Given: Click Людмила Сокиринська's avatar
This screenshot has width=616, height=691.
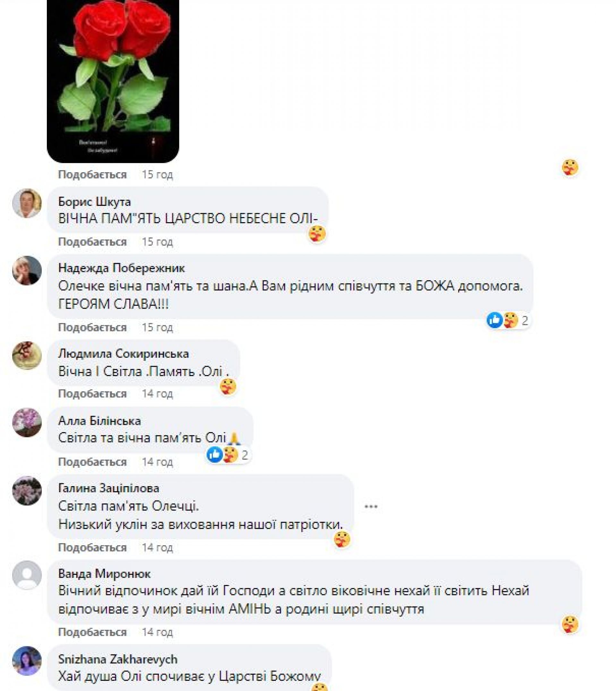Looking at the screenshot, I should coord(27,356).
